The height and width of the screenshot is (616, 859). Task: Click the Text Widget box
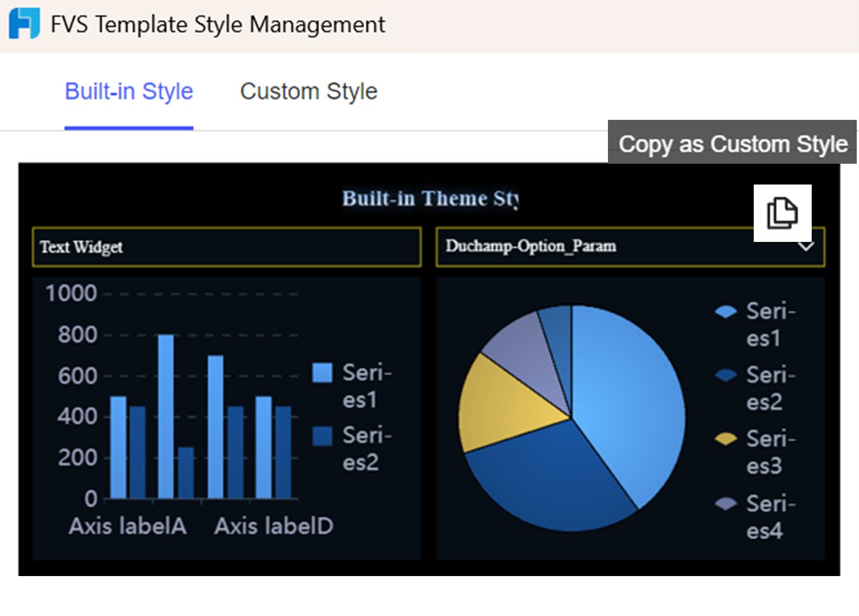tap(227, 247)
